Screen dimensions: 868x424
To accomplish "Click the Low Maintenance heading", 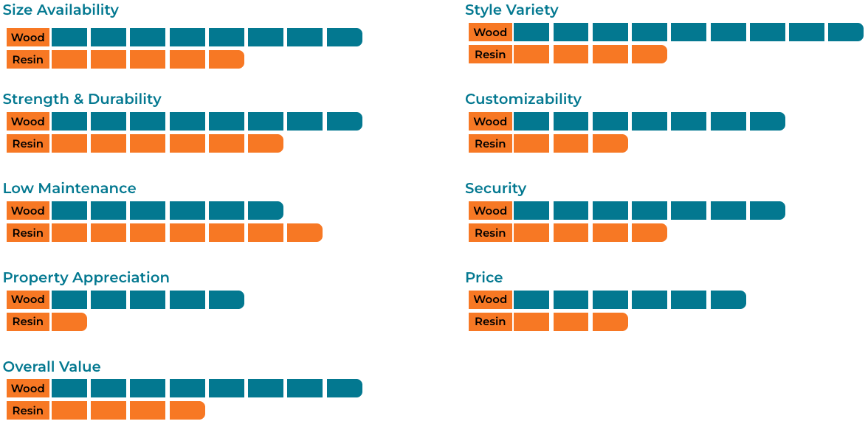I will (x=69, y=189).
